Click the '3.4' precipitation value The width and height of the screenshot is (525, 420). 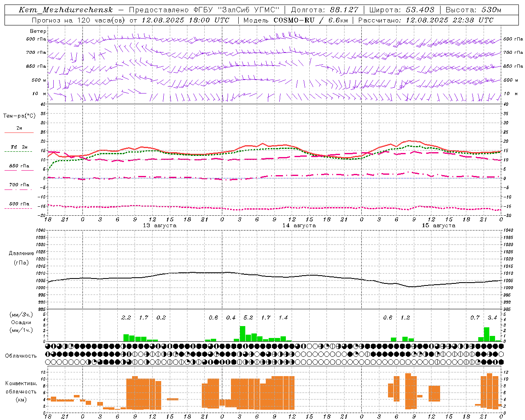pyautogui.click(x=492, y=318)
